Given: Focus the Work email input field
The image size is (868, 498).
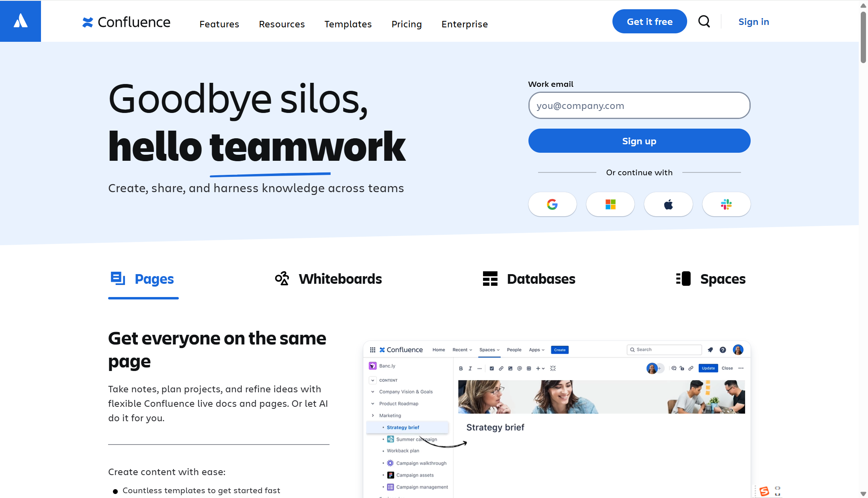Looking at the screenshot, I should [639, 106].
